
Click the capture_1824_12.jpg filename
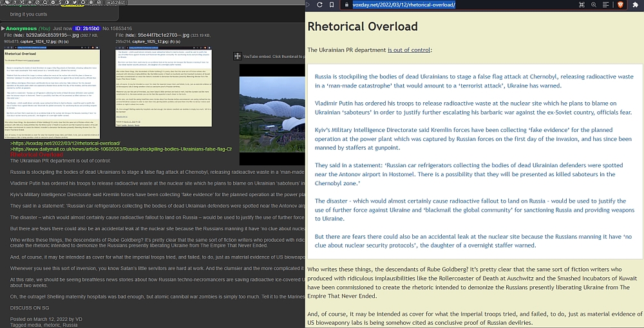coord(39,41)
